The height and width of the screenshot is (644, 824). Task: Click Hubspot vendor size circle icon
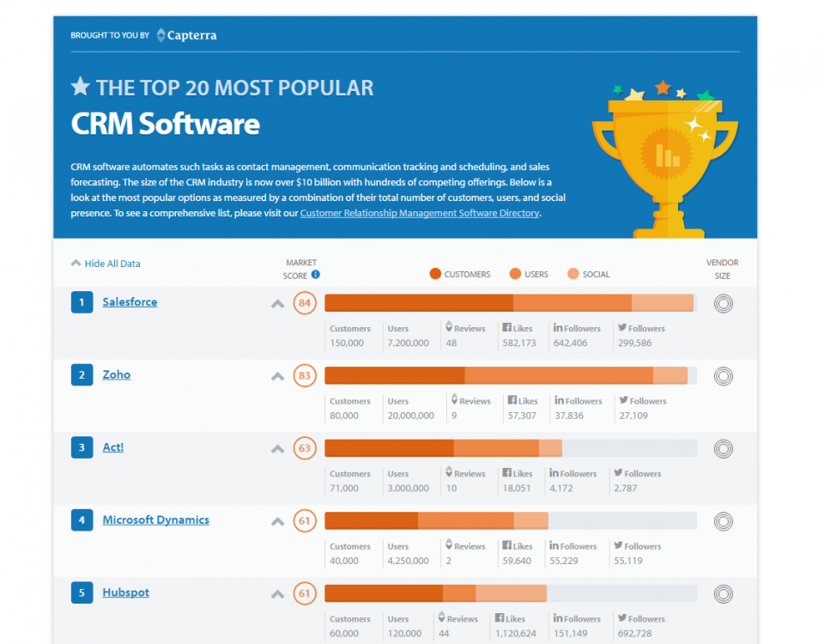[723, 593]
